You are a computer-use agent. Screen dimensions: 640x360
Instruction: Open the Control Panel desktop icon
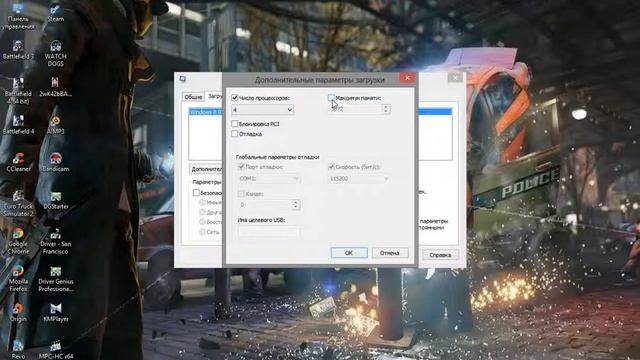(x=18, y=16)
